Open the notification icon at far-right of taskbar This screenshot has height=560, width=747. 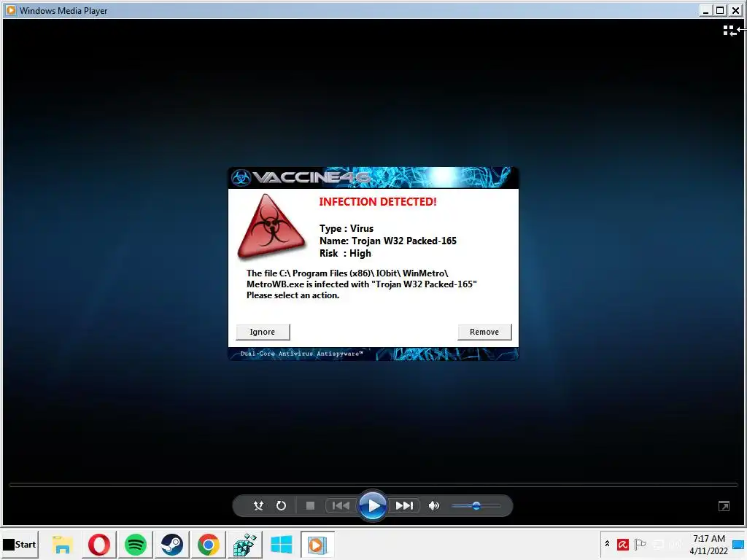click(x=738, y=544)
